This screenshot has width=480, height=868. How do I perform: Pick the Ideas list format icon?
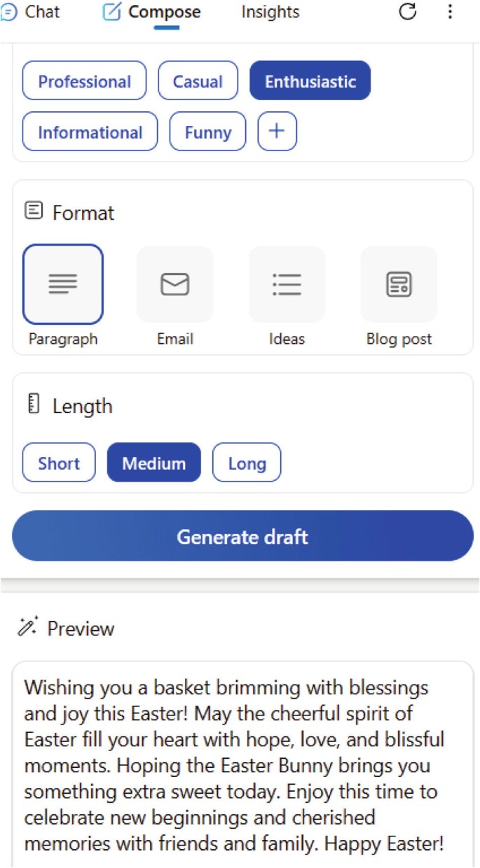(287, 284)
